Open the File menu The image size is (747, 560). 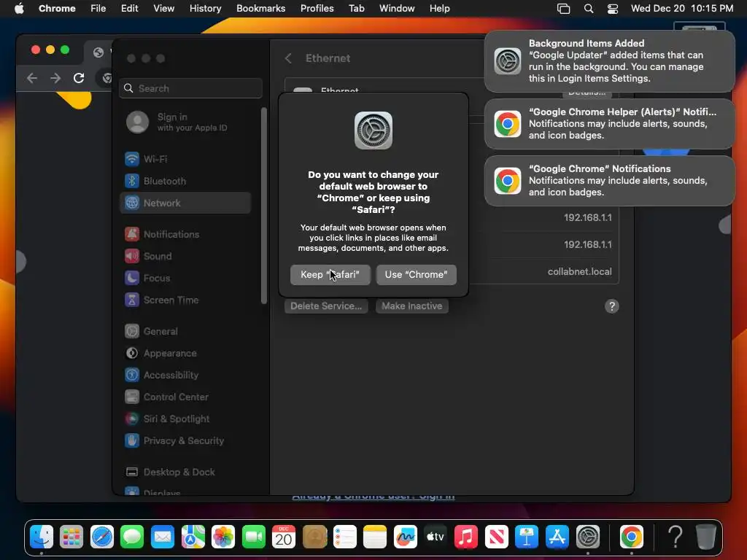[x=98, y=9]
